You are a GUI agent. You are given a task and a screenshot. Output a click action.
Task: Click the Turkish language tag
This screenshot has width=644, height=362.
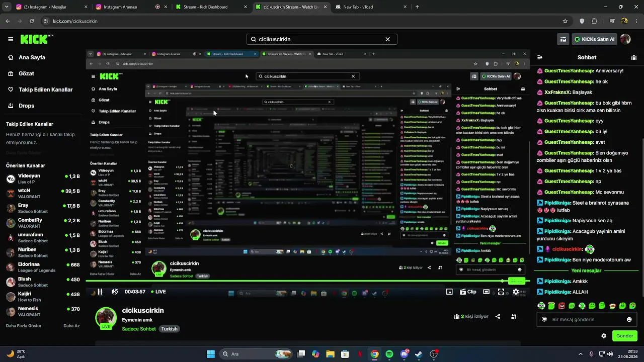click(x=169, y=329)
